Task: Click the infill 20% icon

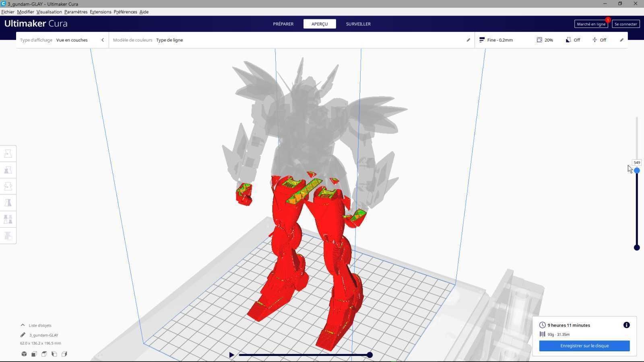Action: coord(539,40)
